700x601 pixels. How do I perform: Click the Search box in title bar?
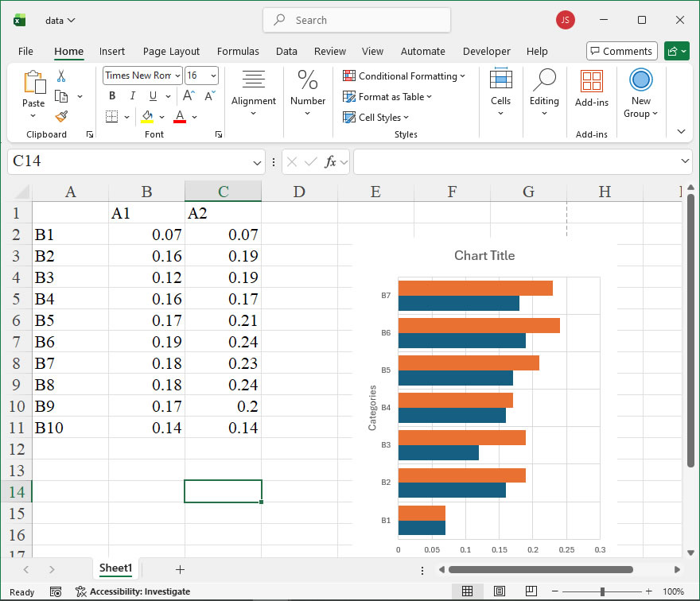click(x=356, y=20)
